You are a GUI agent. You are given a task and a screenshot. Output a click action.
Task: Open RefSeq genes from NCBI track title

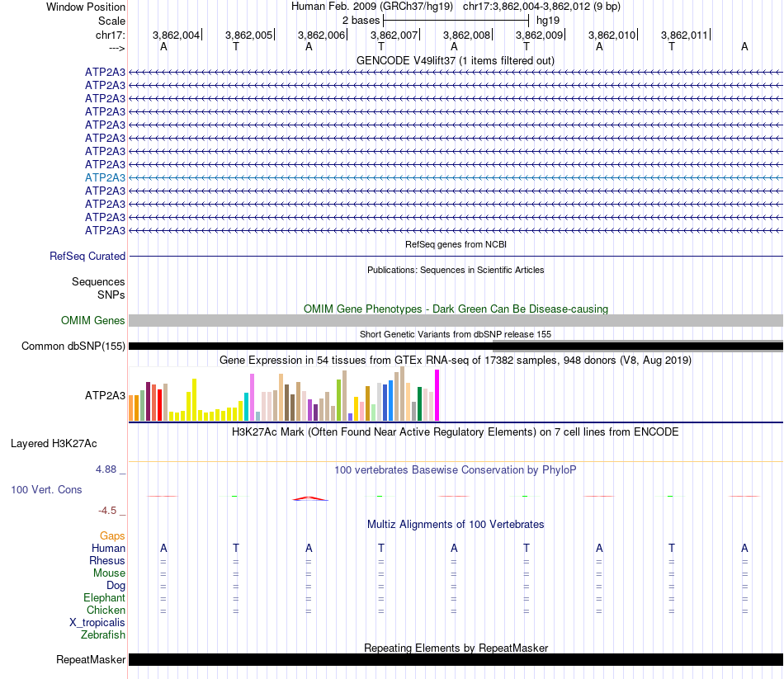tap(456, 244)
